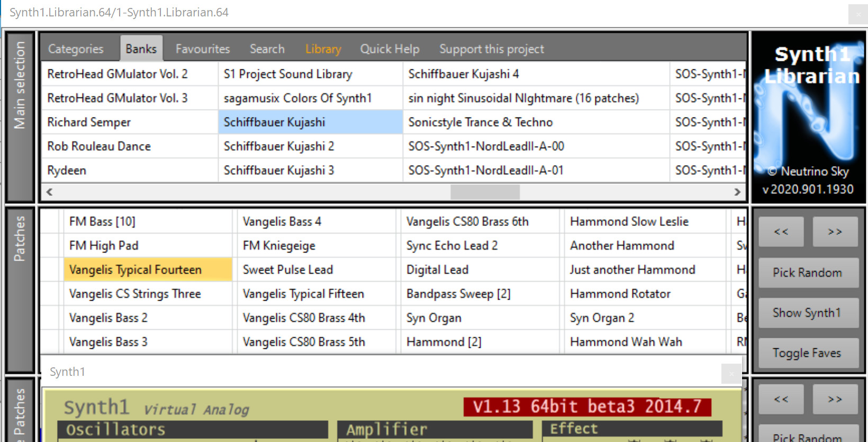Click the Toggle Faves button
This screenshot has width=868, height=442.
coord(808,353)
